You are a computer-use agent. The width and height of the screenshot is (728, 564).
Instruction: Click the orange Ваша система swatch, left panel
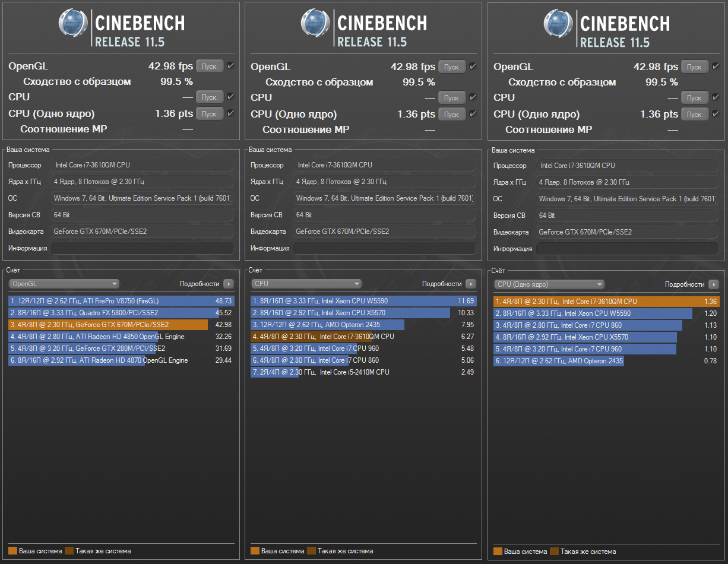[x=12, y=551]
